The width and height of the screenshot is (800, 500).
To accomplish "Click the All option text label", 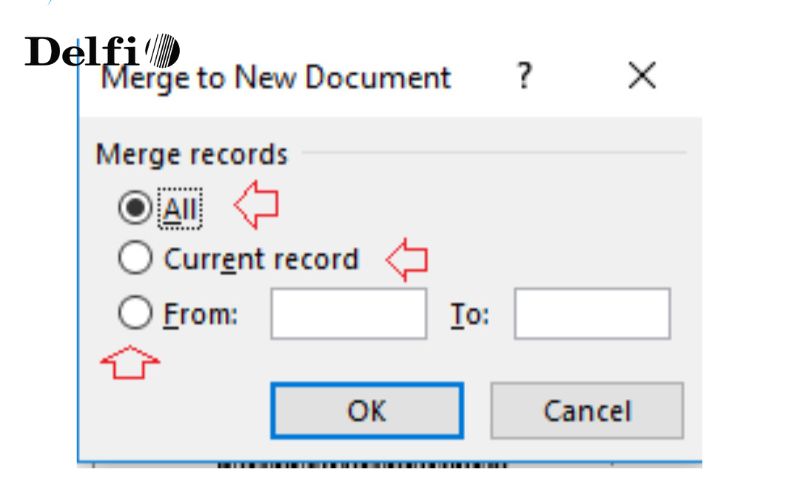I will 183,209.
